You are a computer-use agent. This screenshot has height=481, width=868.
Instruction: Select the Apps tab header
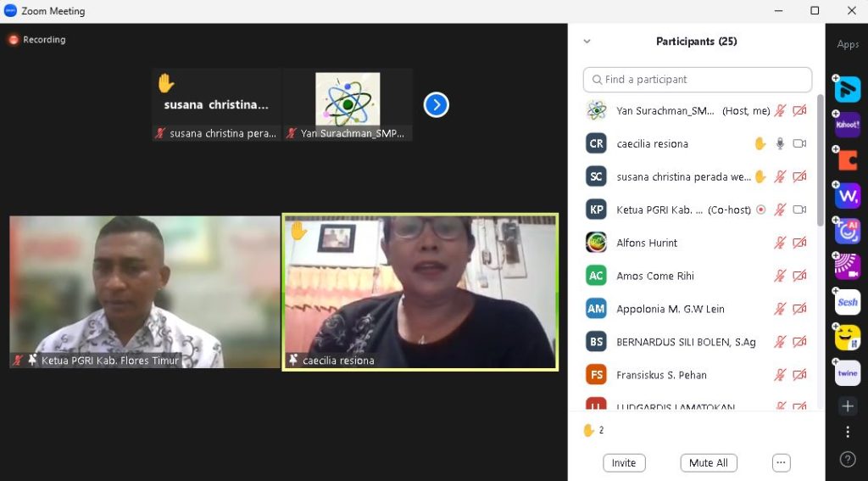[848, 44]
